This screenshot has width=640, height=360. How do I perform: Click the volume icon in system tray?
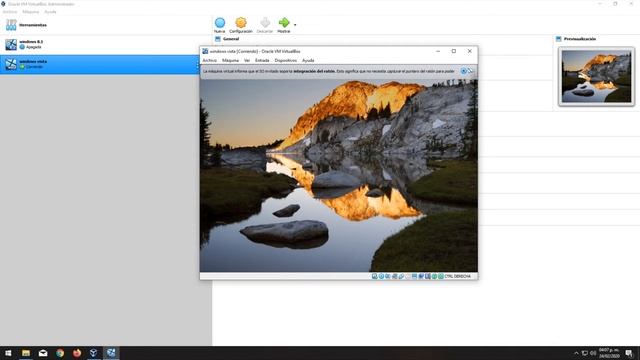pyautogui.click(x=593, y=353)
